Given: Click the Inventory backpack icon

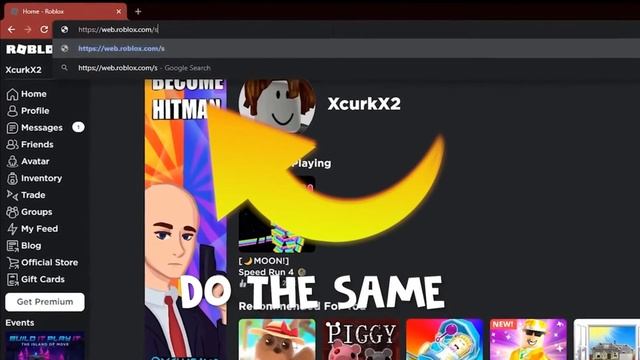Looking at the screenshot, I should (12, 178).
